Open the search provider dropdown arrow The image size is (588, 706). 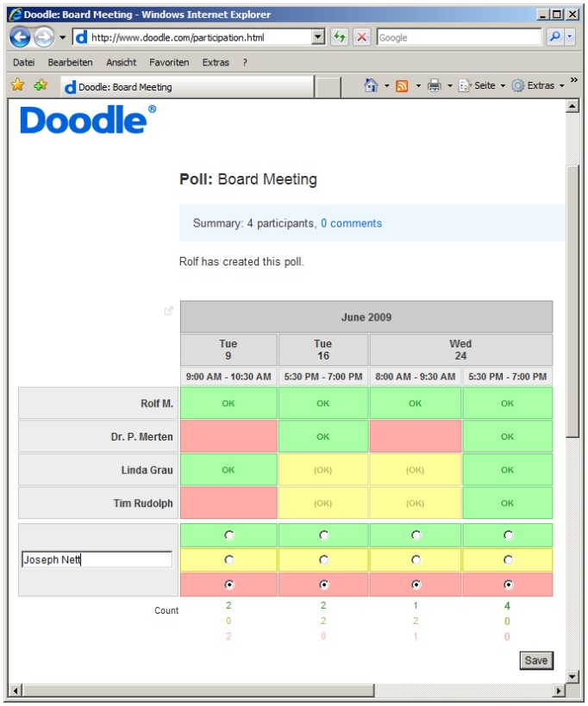(x=570, y=36)
